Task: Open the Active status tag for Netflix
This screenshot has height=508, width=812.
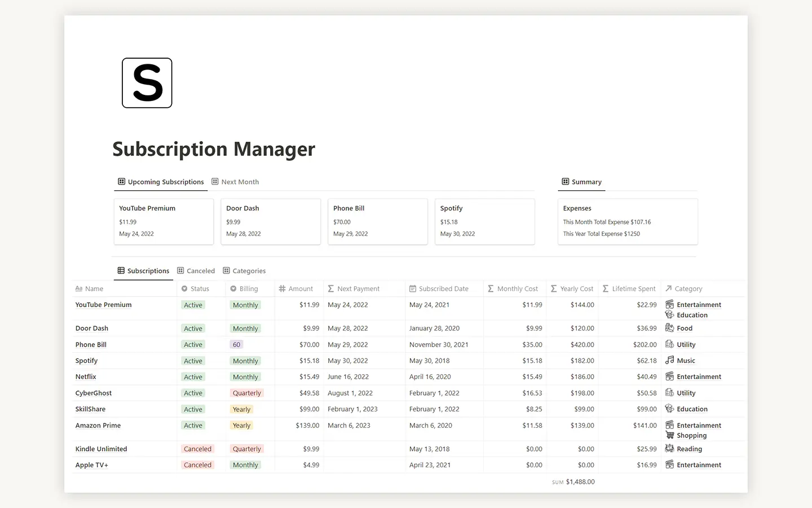Action: coord(193,377)
